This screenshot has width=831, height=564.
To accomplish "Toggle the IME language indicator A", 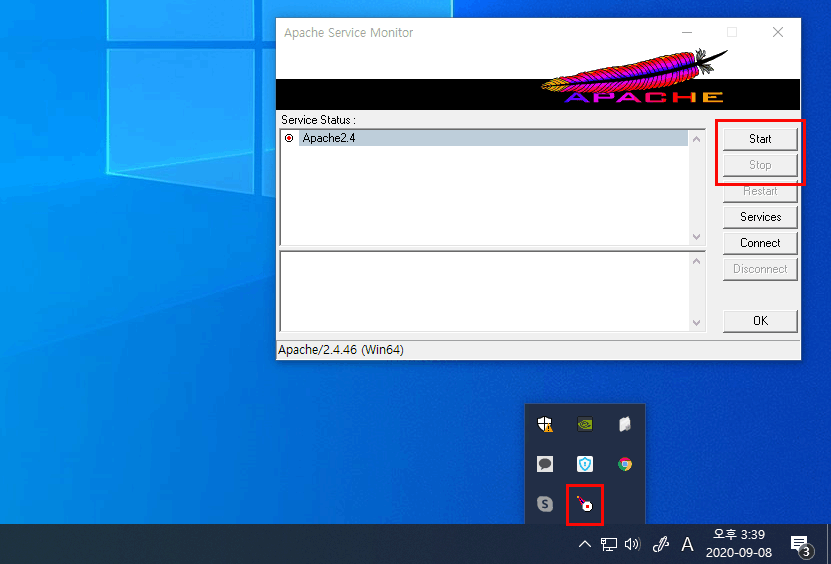I will (x=687, y=544).
